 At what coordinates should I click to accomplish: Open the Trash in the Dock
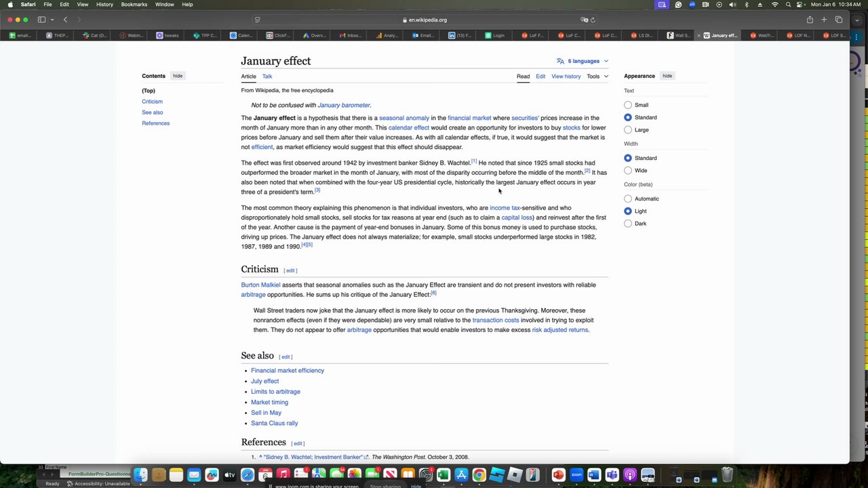[x=727, y=474]
